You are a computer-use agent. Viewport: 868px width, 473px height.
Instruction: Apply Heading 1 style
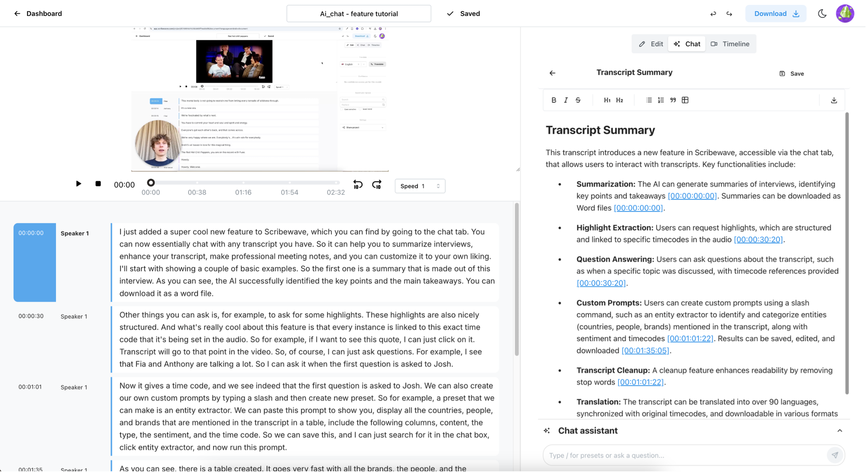pyautogui.click(x=607, y=100)
